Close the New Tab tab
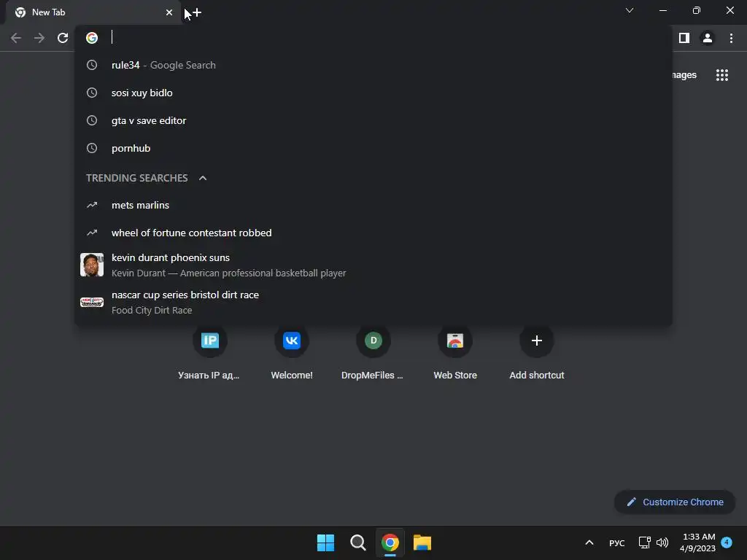Screen dimensions: 747x560 169,12
